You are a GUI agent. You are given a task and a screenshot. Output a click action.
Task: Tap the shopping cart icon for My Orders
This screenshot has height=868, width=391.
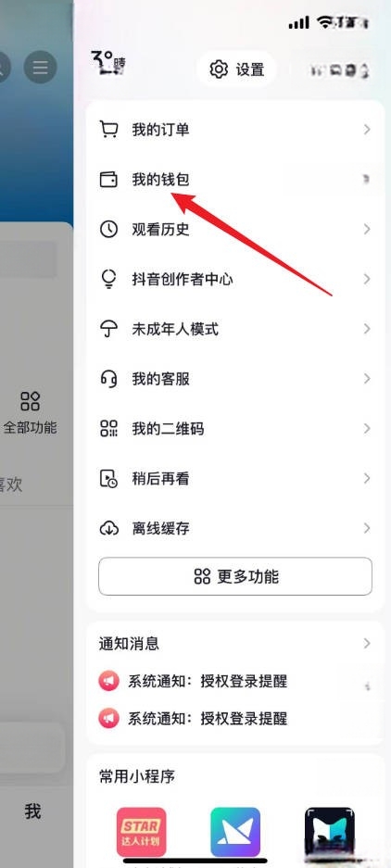click(x=108, y=130)
